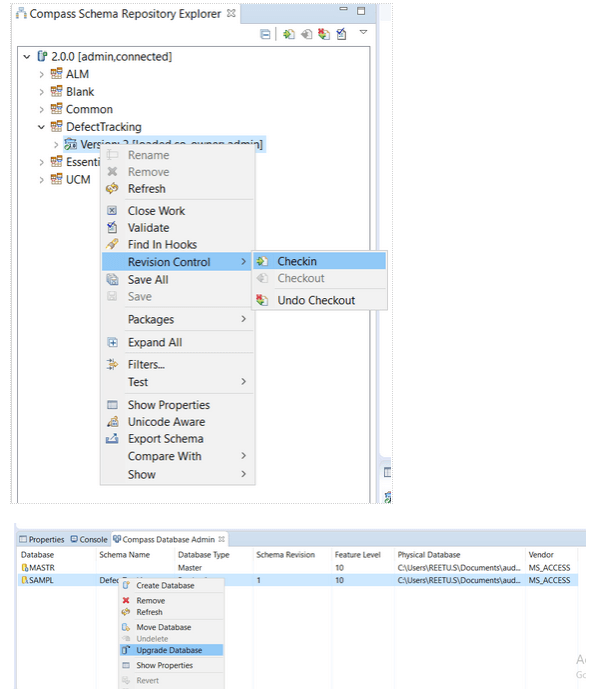Choose Unicode Aware menu entry
This screenshot has height=691, width=607.
178,422
